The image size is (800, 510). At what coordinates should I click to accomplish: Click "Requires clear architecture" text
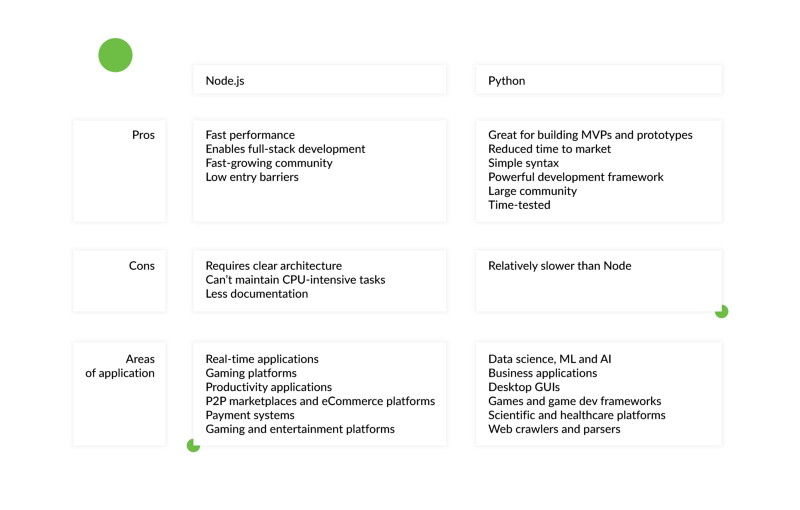click(273, 266)
